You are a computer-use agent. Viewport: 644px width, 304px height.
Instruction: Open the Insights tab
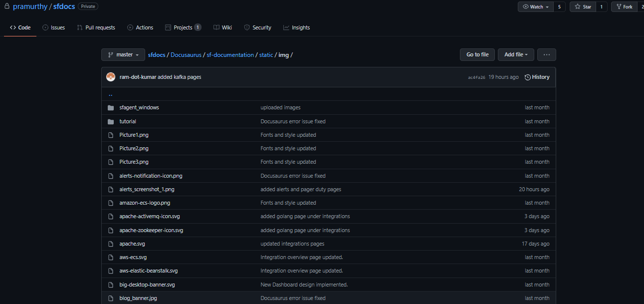[x=296, y=27]
